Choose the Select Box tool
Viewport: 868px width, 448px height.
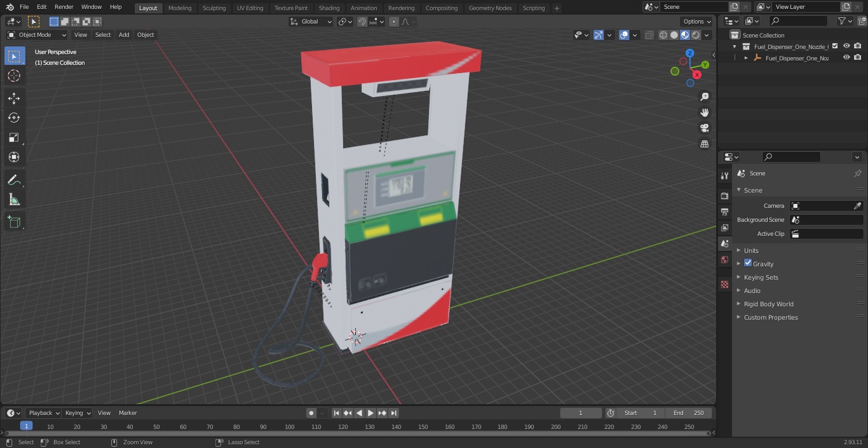click(x=14, y=56)
